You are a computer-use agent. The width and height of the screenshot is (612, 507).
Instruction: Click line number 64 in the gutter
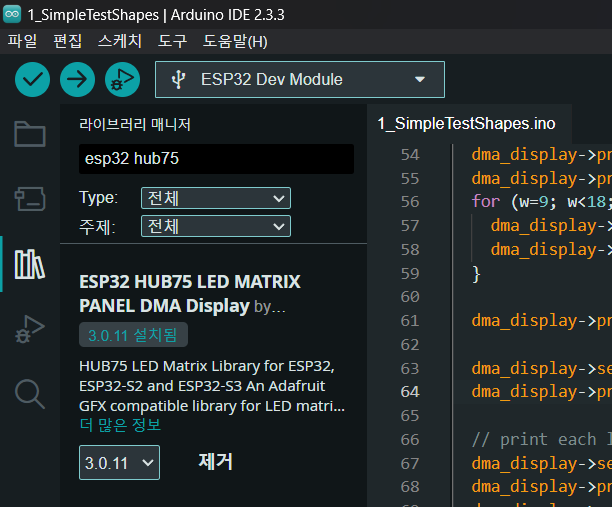pyautogui.click(x=410, y=391)
